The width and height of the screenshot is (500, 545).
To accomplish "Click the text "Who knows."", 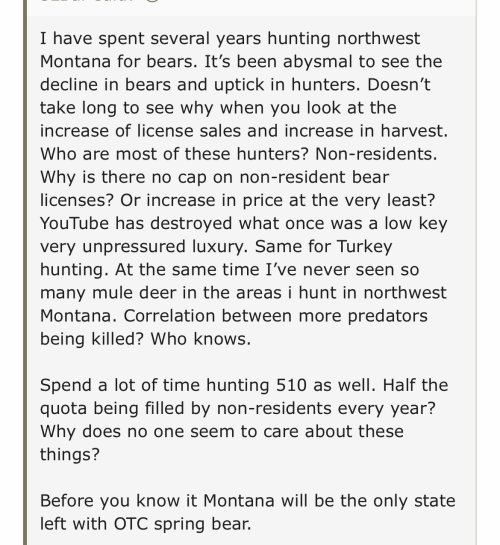I will tap(200, 339).
